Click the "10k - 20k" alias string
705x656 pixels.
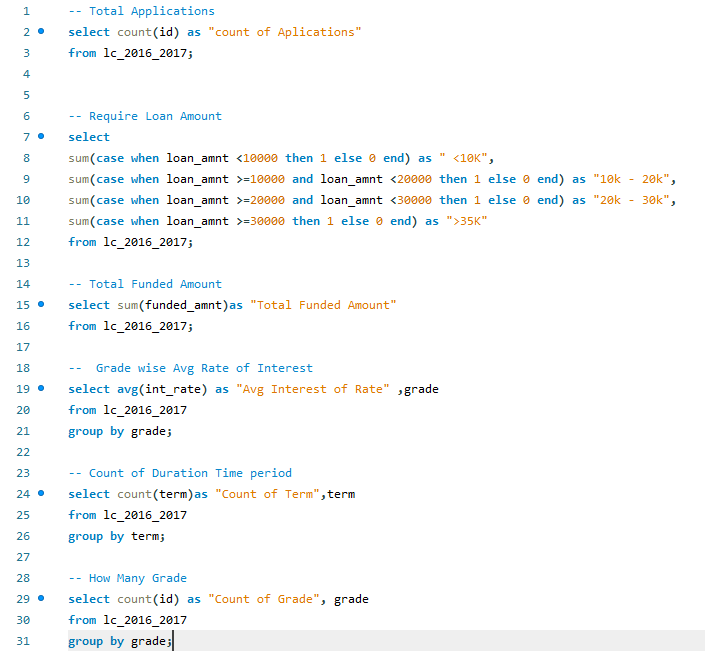coord(635,179)
